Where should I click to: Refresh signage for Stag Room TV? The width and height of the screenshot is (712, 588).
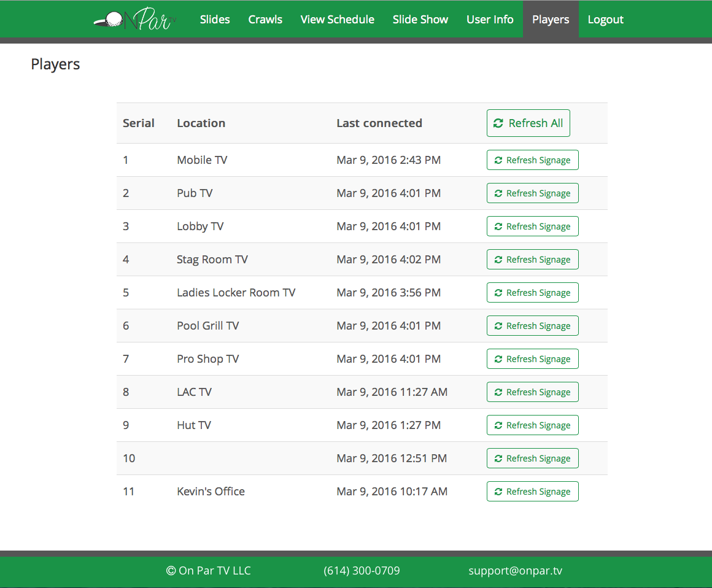pyautogui.click(x=533, y=259)
